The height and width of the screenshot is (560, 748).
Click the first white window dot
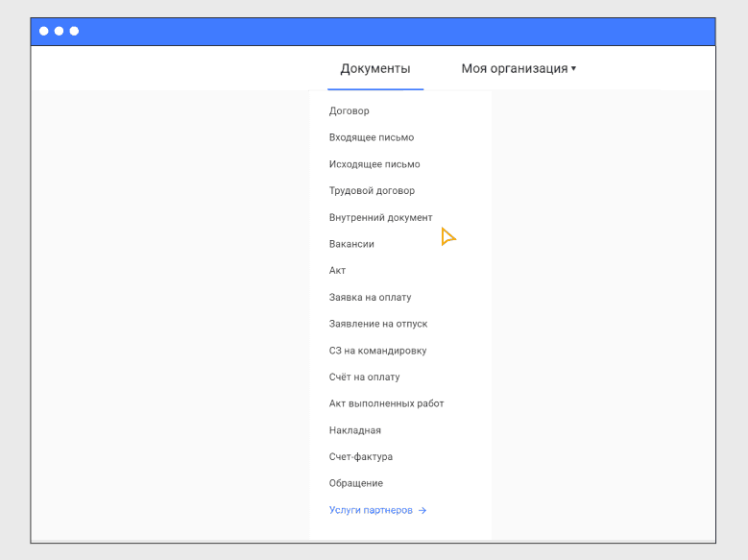(44, 31)
